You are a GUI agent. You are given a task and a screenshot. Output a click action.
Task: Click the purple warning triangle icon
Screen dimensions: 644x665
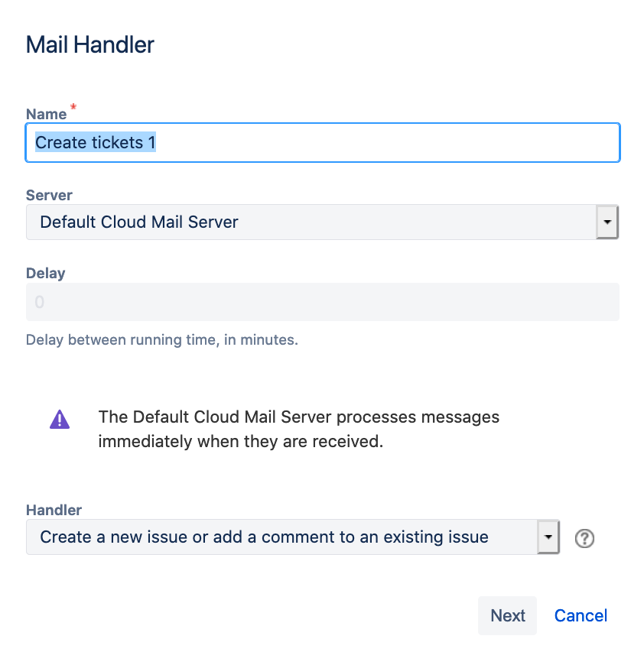60,420
